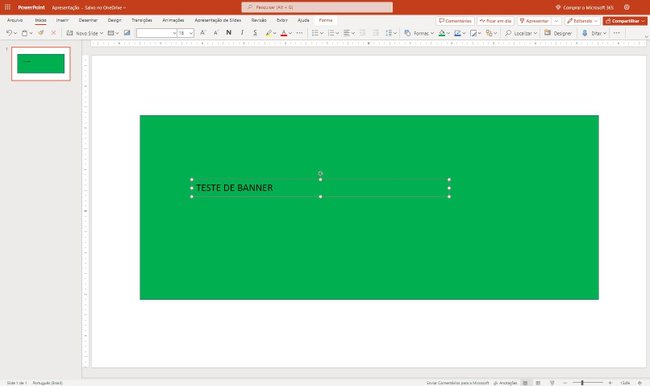Expand the font size dropdown
The height and width of the screenshot is (386, 650).
click(x=191, y=33)
